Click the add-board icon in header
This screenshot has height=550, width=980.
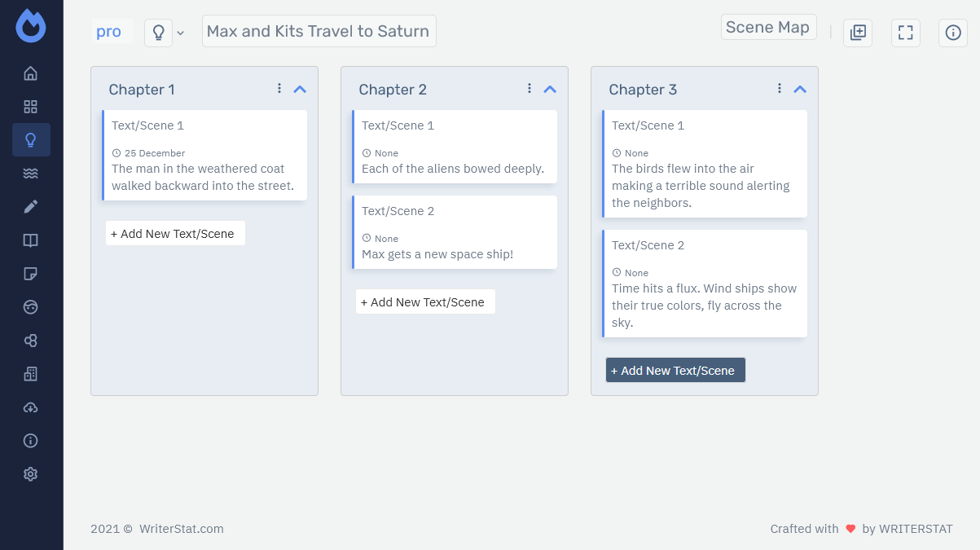858,33
